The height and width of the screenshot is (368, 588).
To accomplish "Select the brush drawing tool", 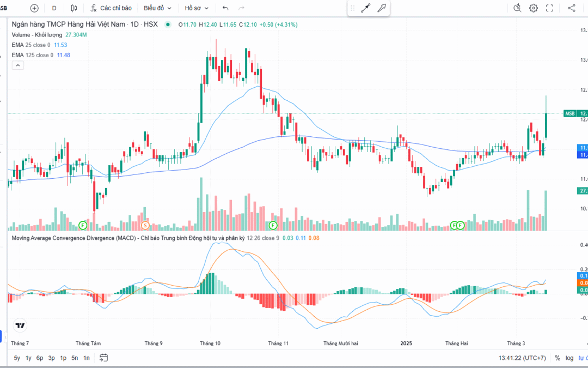I will tap(382, 8).
